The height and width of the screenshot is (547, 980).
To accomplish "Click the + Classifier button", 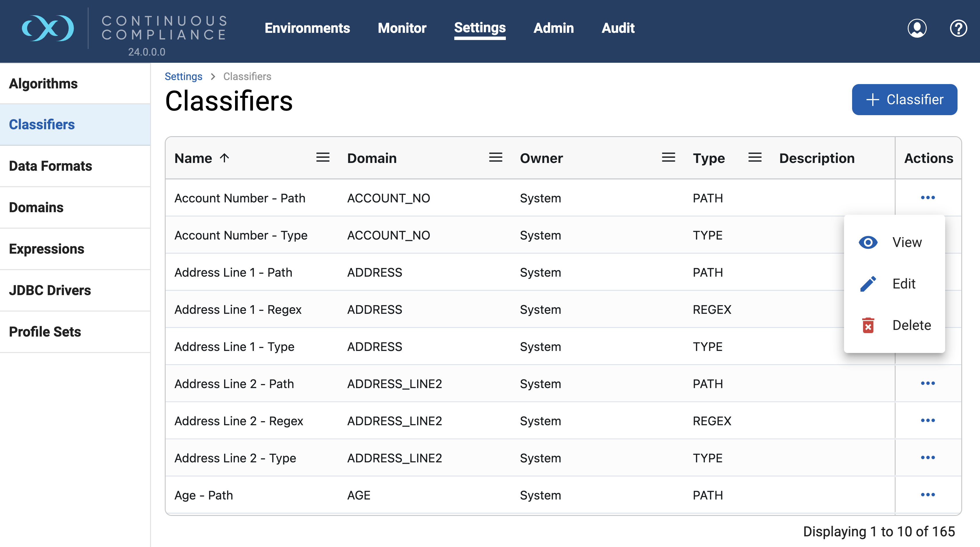I will click(x=905, y=100).
